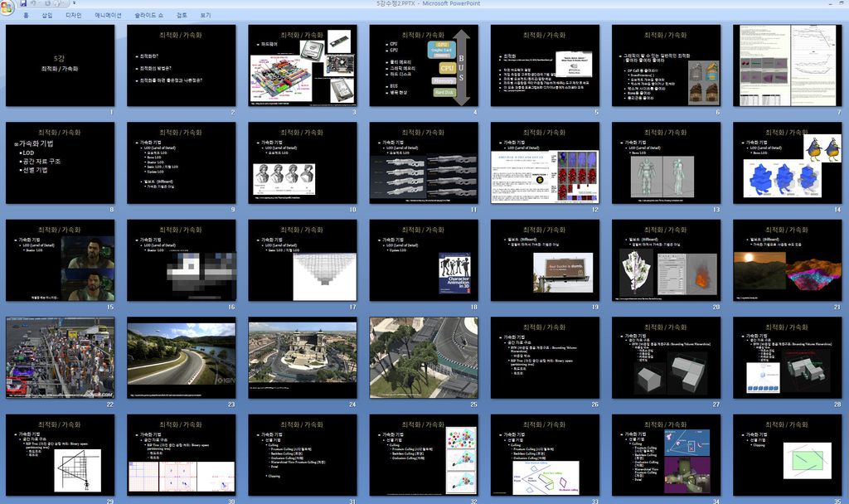Open the Customize Quick Access Toolbar arrow
This screenshot has height=504, width=849.
coord(74,3)
